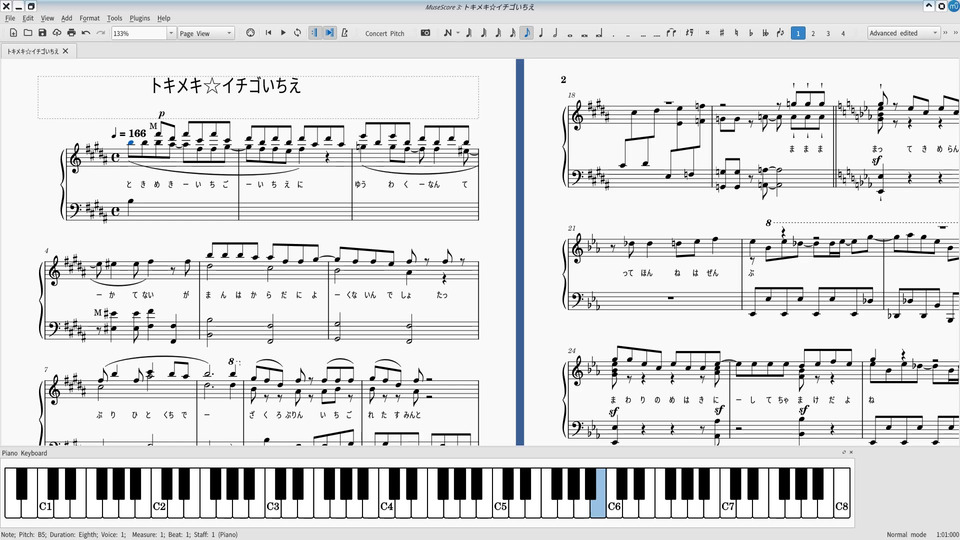
Task: Select the quarter note duration
Action: click(x=541, y=33)
